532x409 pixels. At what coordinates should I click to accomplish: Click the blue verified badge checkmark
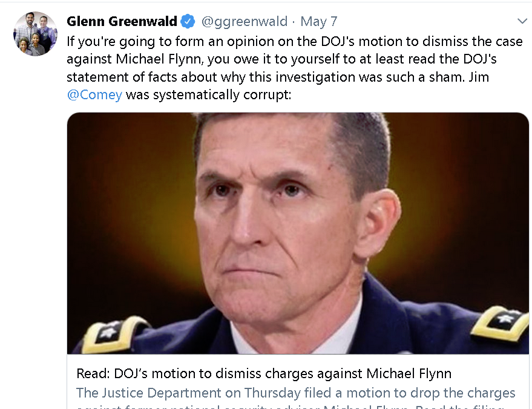pyautogui.click(x=188, y=21)
